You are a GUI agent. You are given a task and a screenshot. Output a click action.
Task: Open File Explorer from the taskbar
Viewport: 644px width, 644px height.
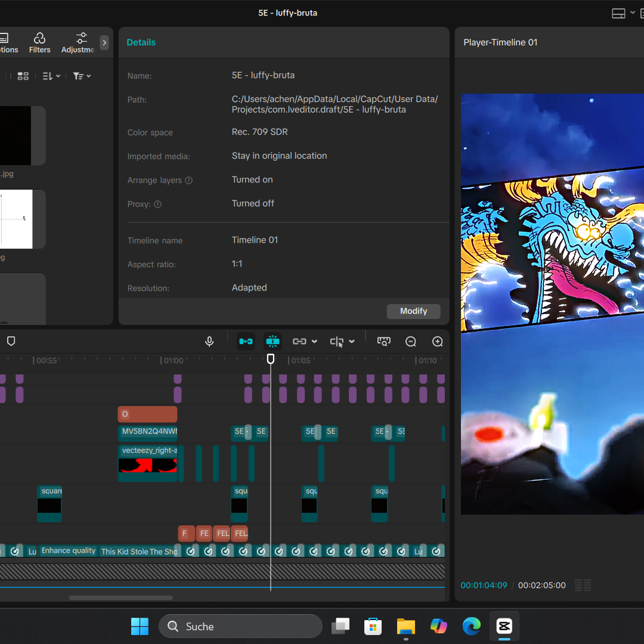click(x=406, y=626)
